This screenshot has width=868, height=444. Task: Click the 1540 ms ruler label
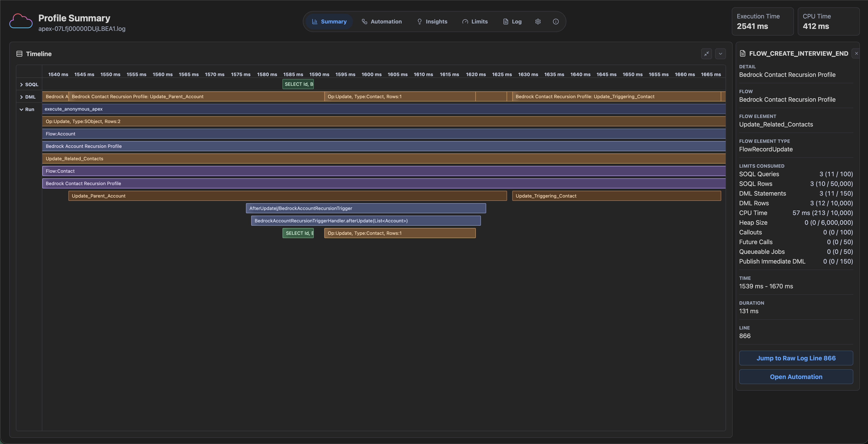coord(58,75)
